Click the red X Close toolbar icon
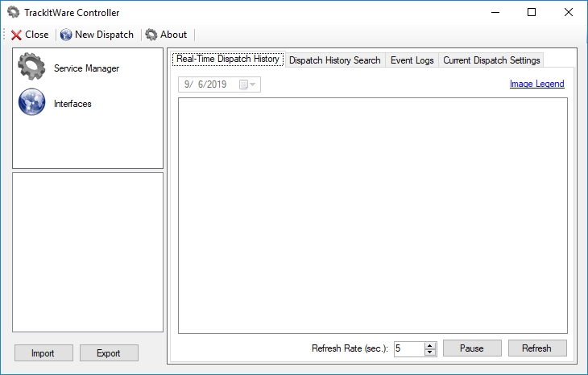Image resolution: width=588 pixels, height=375 pixels. (x=16, y=35)
